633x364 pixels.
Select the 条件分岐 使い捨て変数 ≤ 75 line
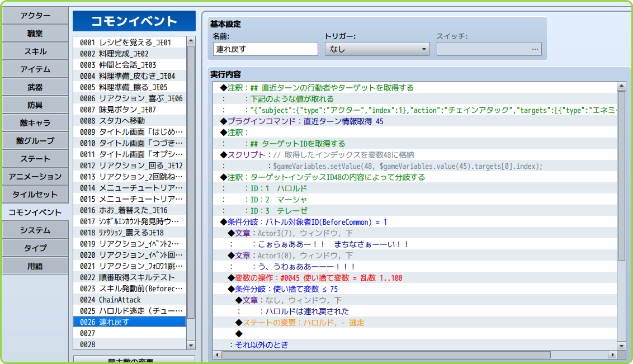tap(414, 289)
